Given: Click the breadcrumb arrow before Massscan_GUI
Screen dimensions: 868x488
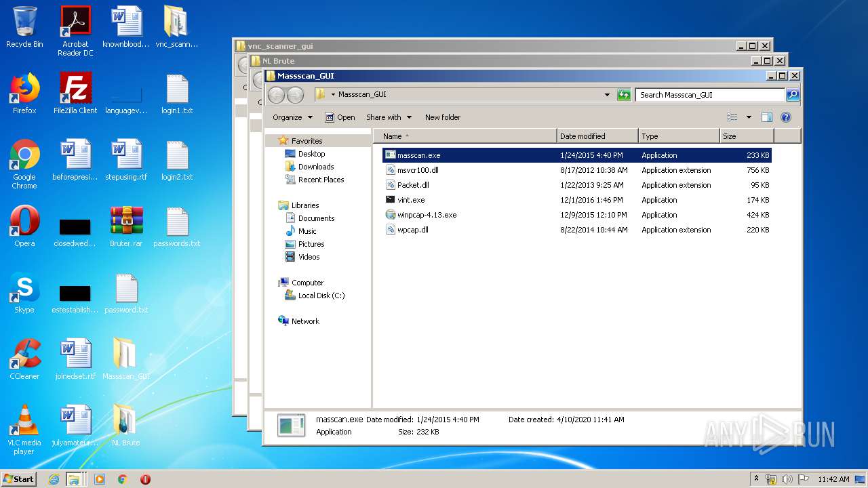Looking at the screenshot, I should pos(333,95).
